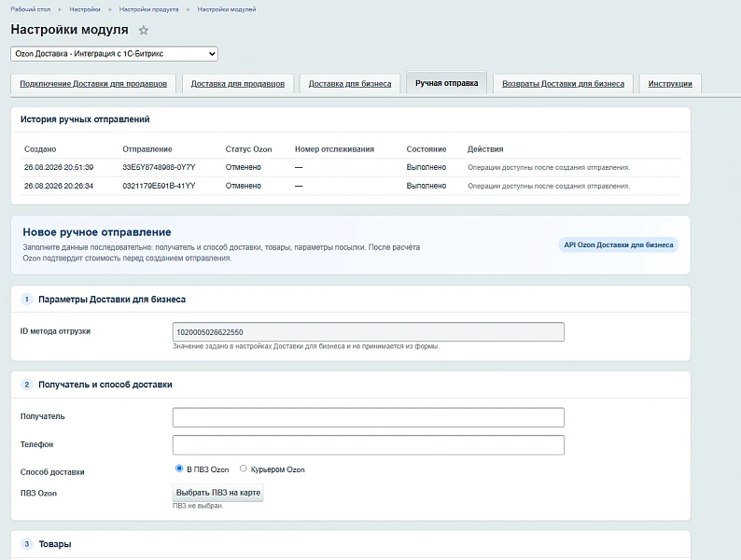The image size is (741, 560).
Task: Click creation date 26.08.2026 20:51:39
Action: pyautogui.click(x=59, y=167)
